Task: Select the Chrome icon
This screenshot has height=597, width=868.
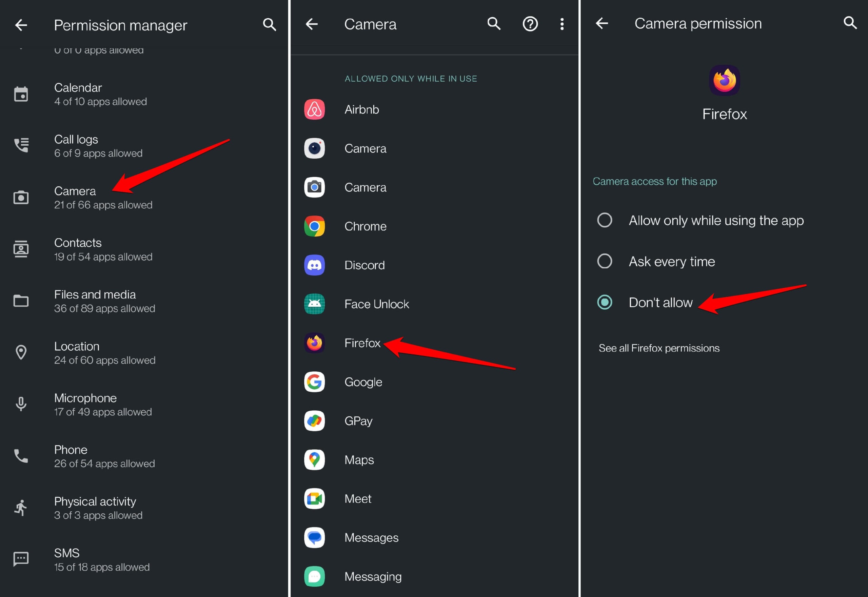Action: 314,226
